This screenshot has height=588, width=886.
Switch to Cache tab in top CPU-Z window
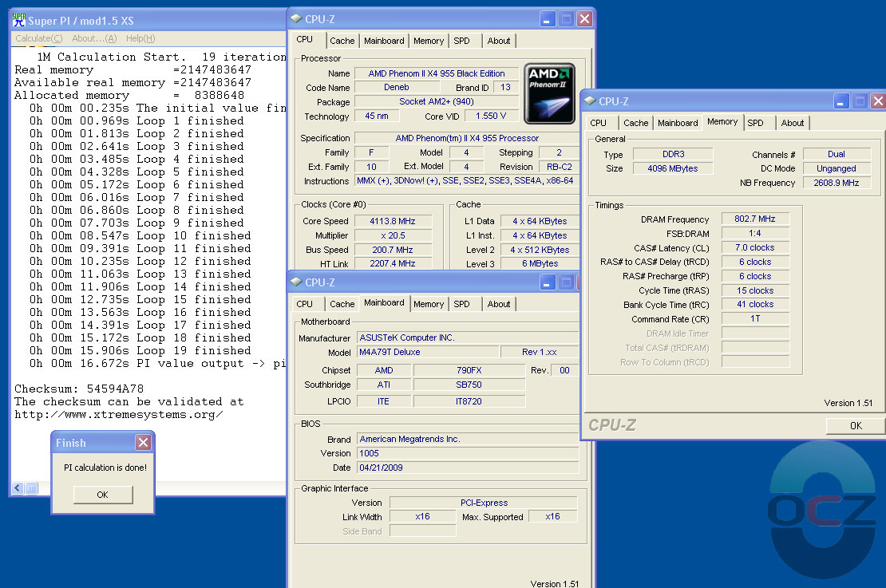342,41
